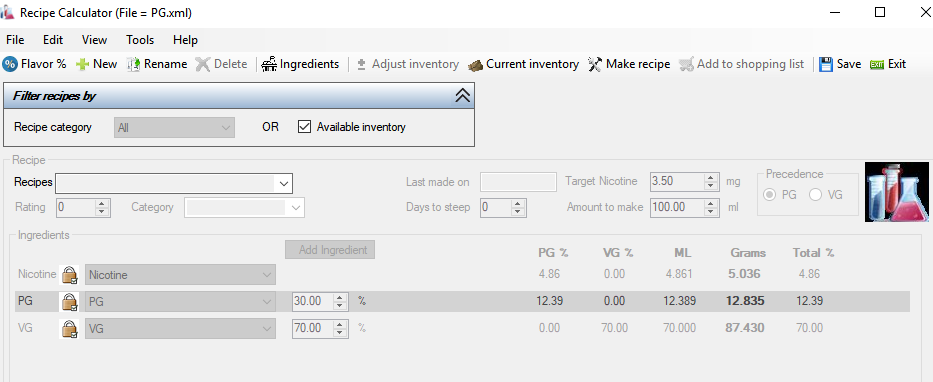
Task: Open the Ingredients window
Action: pos(300,64)
